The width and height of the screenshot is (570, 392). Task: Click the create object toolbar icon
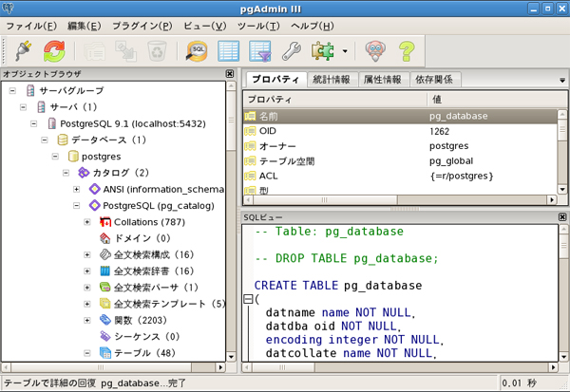[125, 51]
